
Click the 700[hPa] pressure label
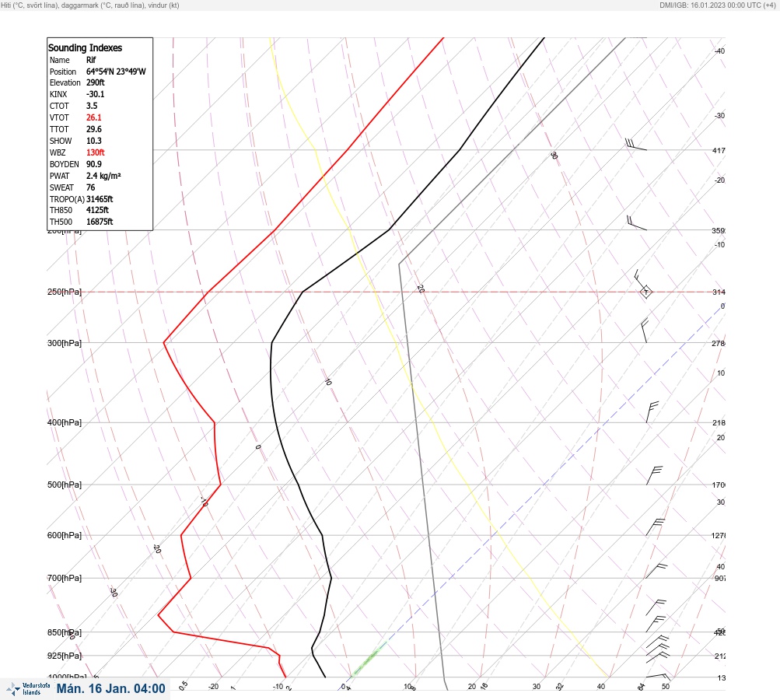click(x=65, y=578)
